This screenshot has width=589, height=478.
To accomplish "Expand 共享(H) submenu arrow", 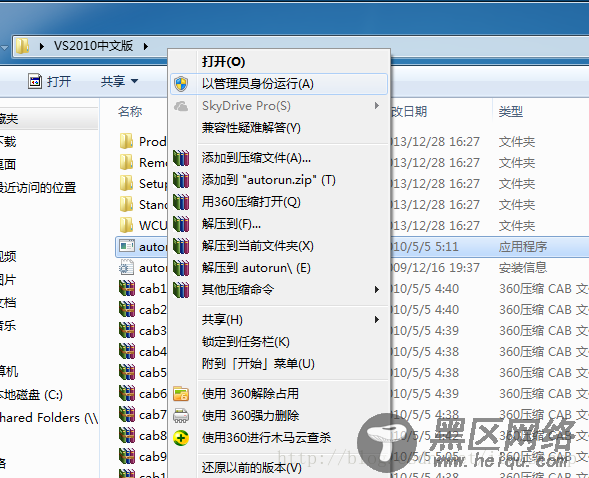I will tap(376, 320).
